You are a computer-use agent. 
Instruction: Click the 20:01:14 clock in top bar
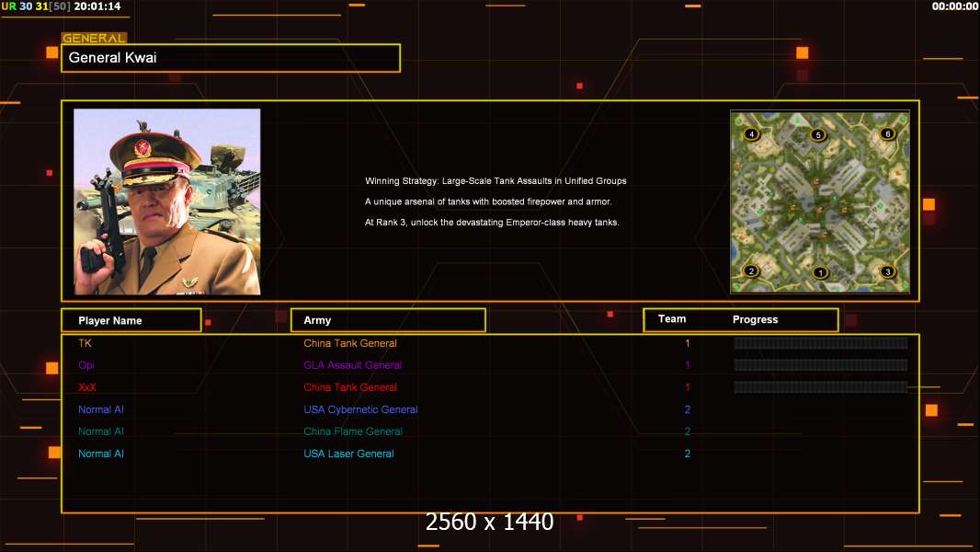(97, 6)
